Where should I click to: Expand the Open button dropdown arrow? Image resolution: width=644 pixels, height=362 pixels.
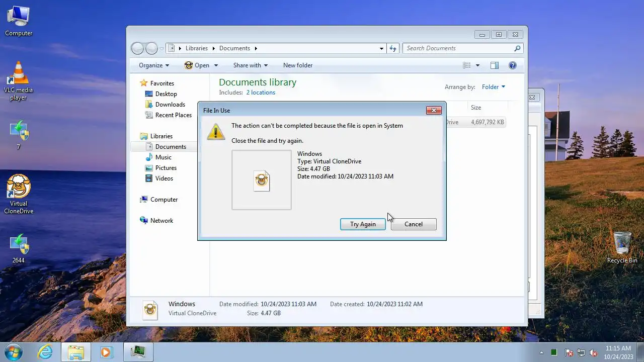(216, 65)
